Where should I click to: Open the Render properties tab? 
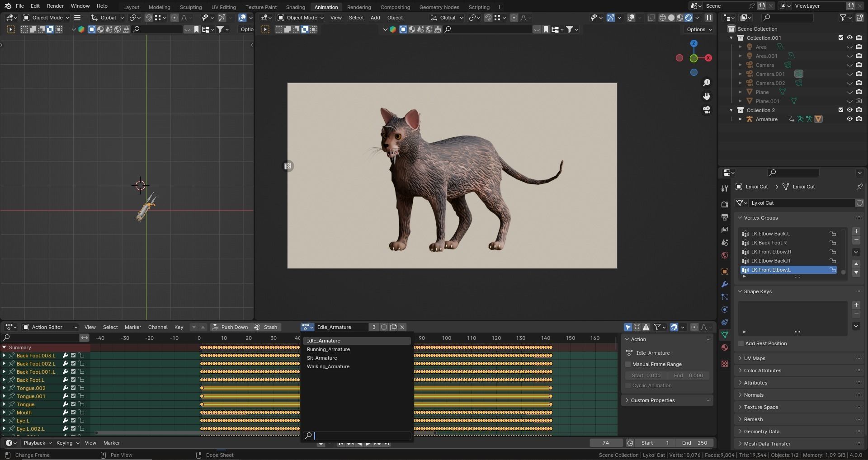[x=725, y=204]
